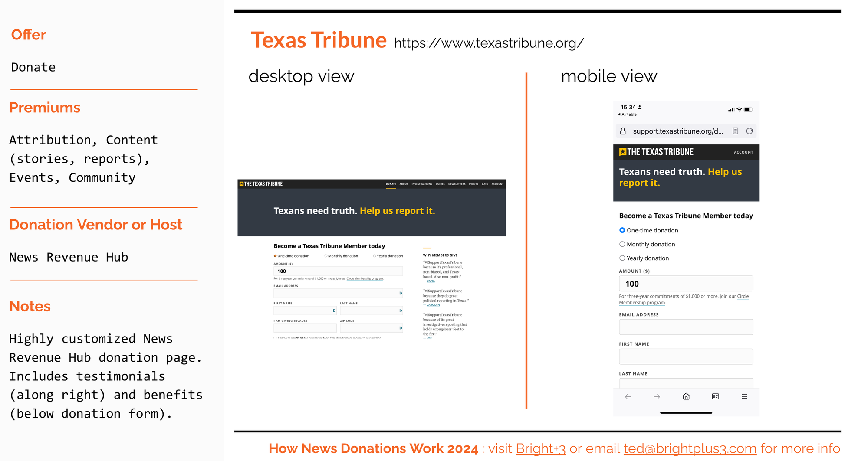Open DATA in desktop navigation bar

(485, 184)
